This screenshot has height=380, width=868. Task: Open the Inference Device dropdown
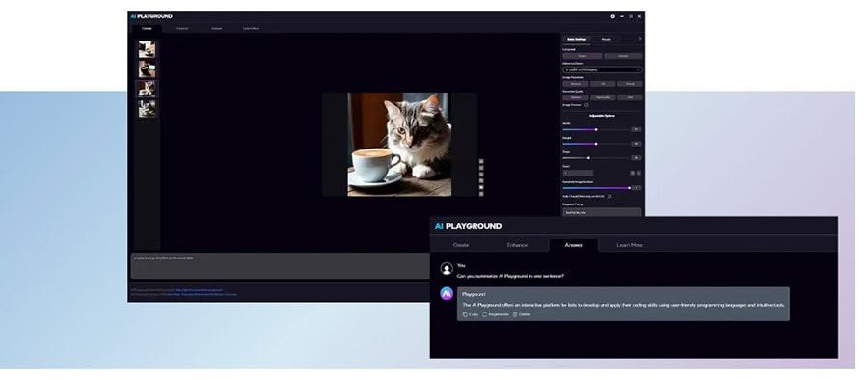(x=602, y=70)
